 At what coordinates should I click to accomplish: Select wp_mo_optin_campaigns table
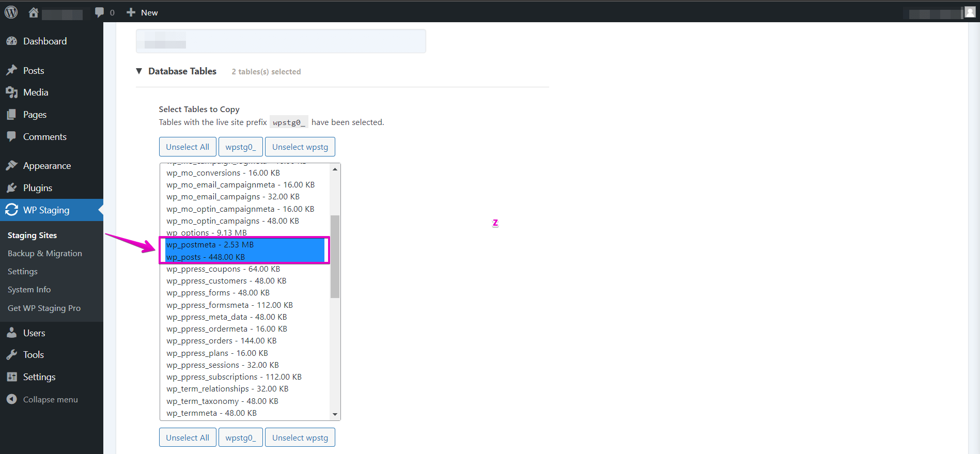(x=245, y=221)
